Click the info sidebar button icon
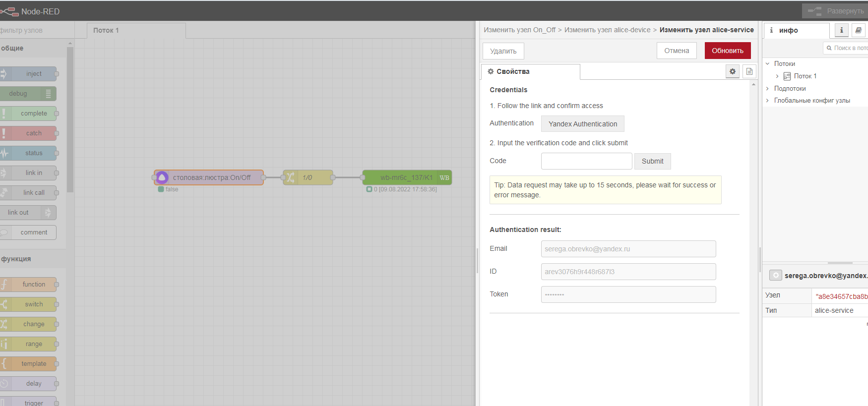The height and width of the screenshot is (406, 868). click(x=841, y=30)
